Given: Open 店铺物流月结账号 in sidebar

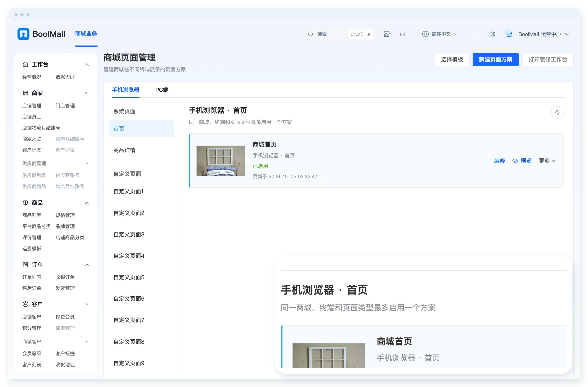Looking at the screenshot, I should click(41, 128).
